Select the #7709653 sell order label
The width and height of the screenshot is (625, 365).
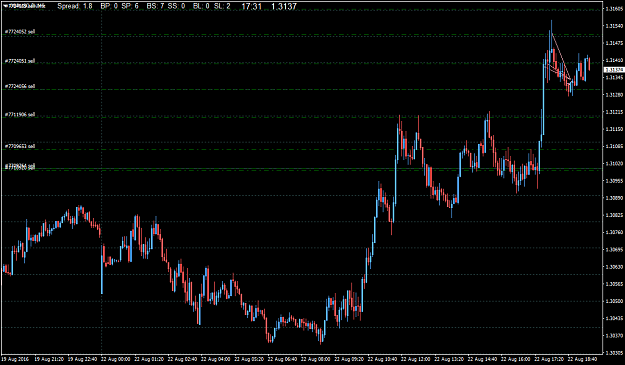[20, 146]
